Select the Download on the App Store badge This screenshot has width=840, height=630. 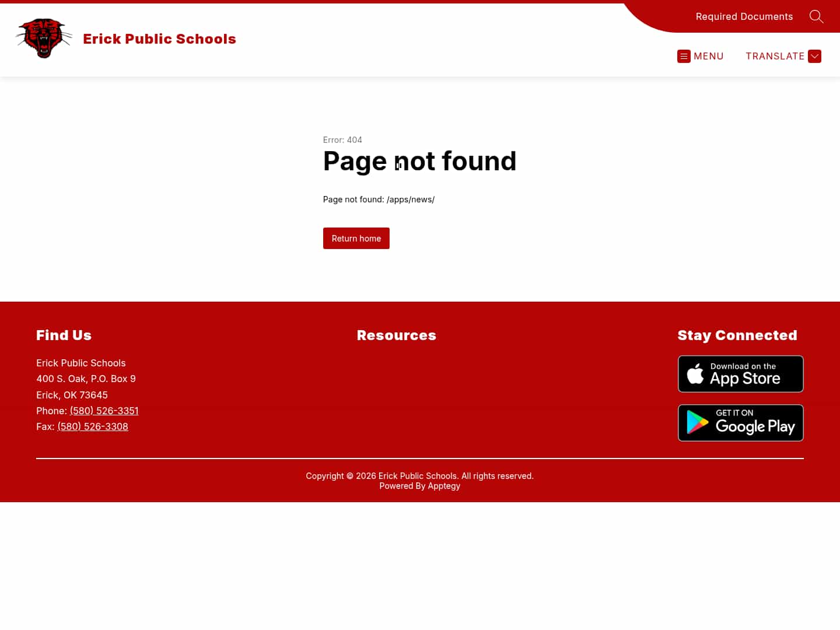pyautogui.click(x=740, y=373)
